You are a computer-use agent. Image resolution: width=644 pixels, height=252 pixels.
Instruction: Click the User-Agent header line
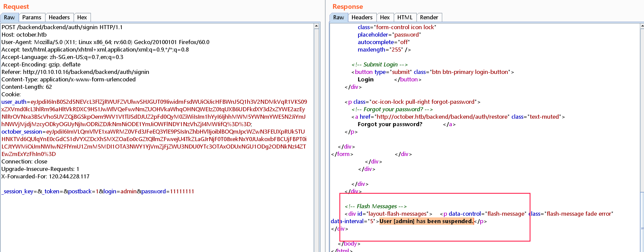tap(105, 42)
